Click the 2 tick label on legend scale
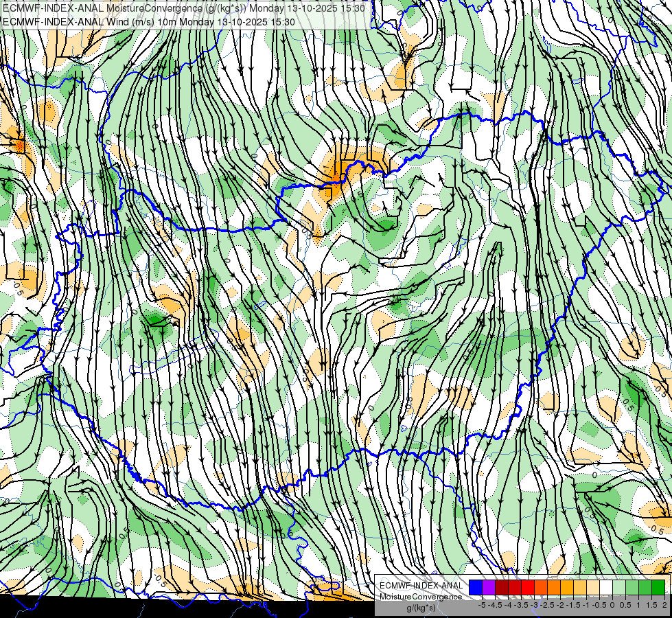Image resolution: width=672 pixels, height=618 pixels. (x=664, y=605)
